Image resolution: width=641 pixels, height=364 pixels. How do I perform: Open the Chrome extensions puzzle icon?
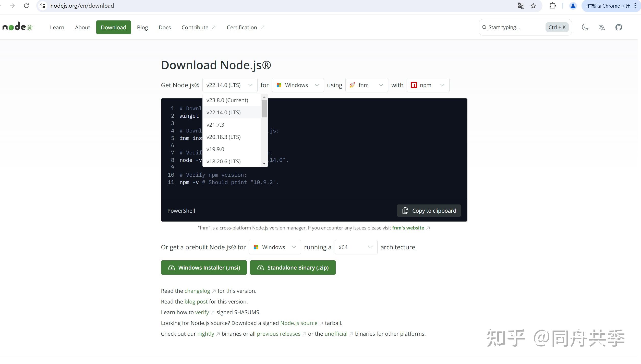pos(553,6)
